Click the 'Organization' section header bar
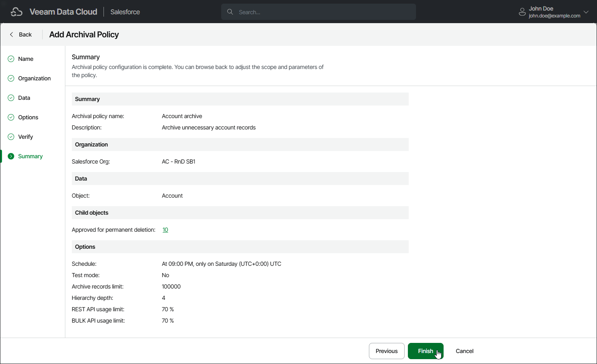 click(240, 144)
